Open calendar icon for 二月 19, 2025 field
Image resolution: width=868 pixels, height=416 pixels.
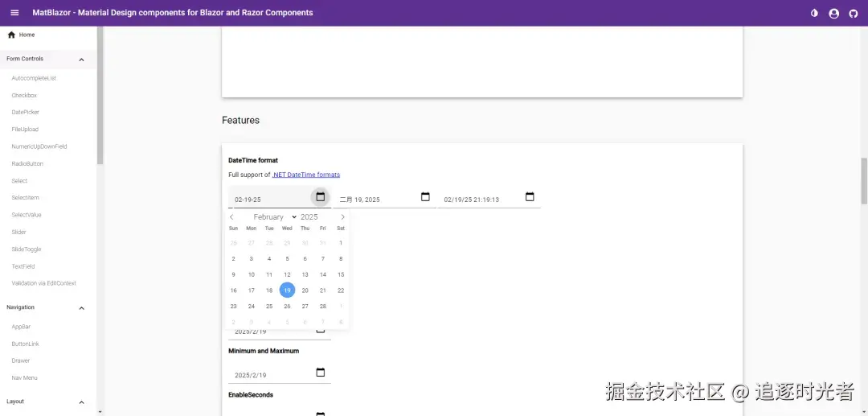425,196
